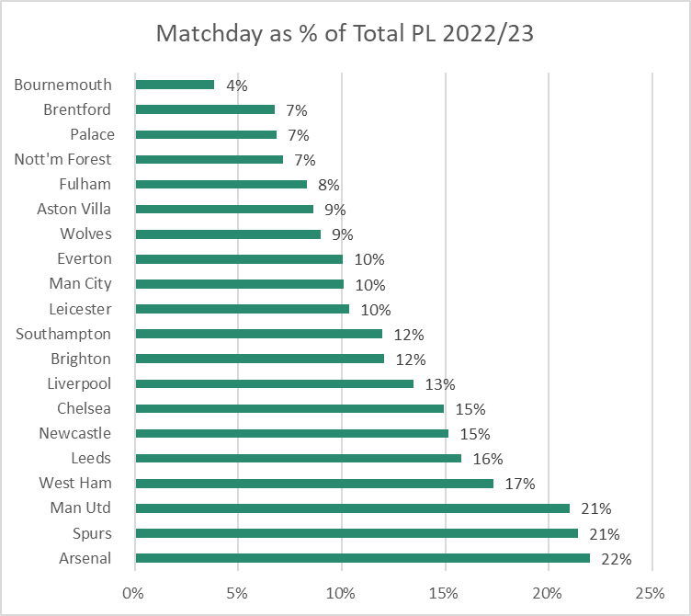Select the Southampton 12% label

(x=409, y=335)
